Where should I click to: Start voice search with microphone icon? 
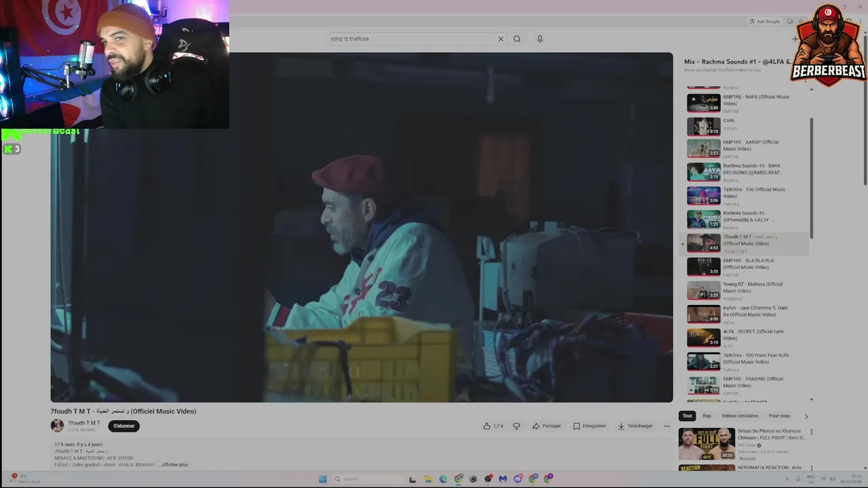click(540, 39)
